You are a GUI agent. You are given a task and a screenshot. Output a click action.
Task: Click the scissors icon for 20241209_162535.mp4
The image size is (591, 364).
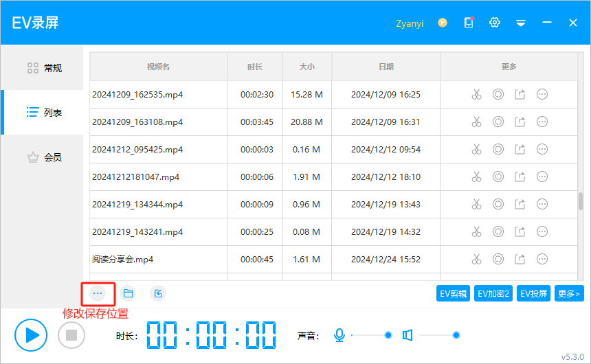click(476, 94)
